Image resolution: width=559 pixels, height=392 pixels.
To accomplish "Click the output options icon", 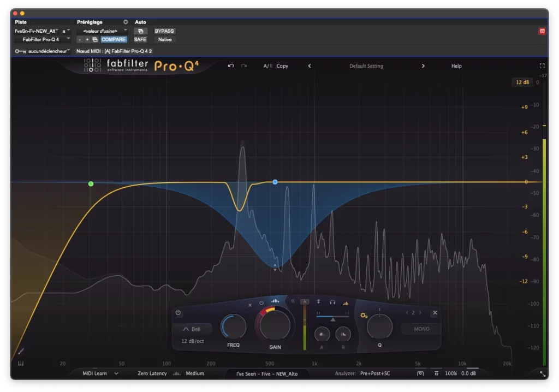I will [x=436, y=373].
